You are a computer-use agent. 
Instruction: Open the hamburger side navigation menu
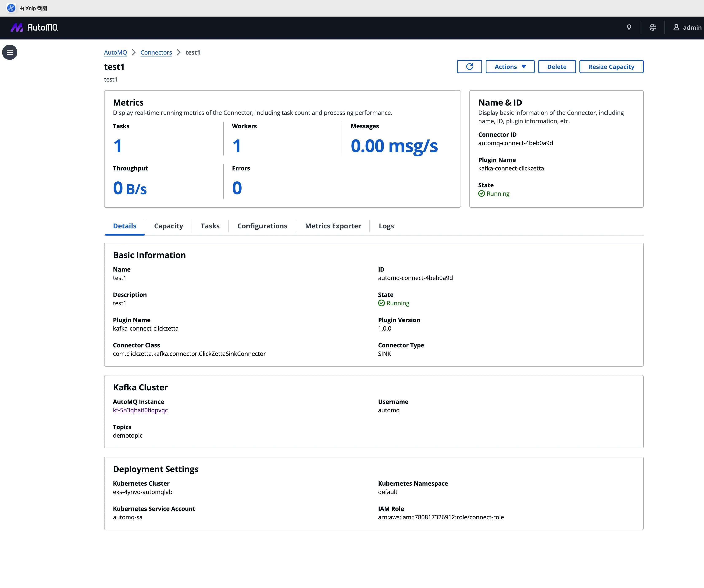(x=10, y=52)
